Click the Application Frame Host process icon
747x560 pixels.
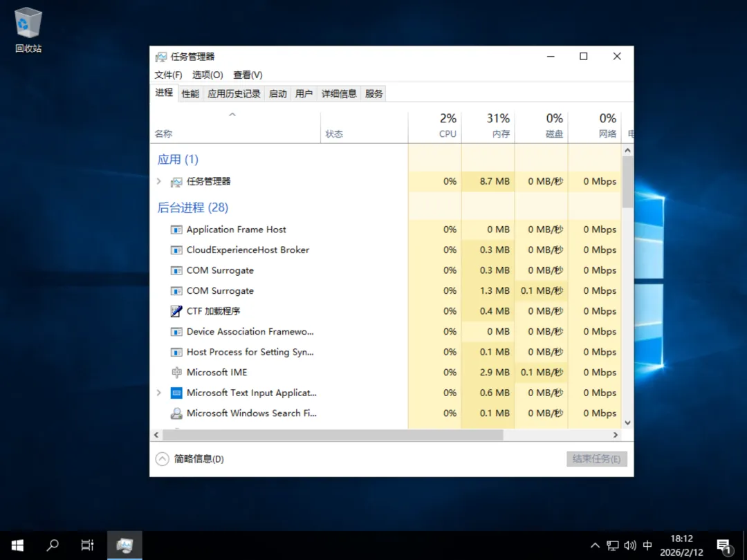[x=176, y=230]
